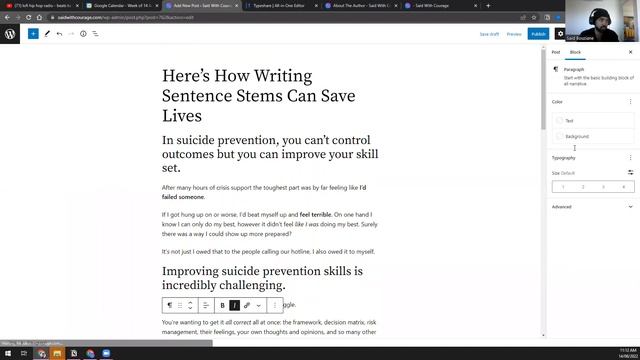Publish the post
This screenshot has height=360, width=640.
538,34
